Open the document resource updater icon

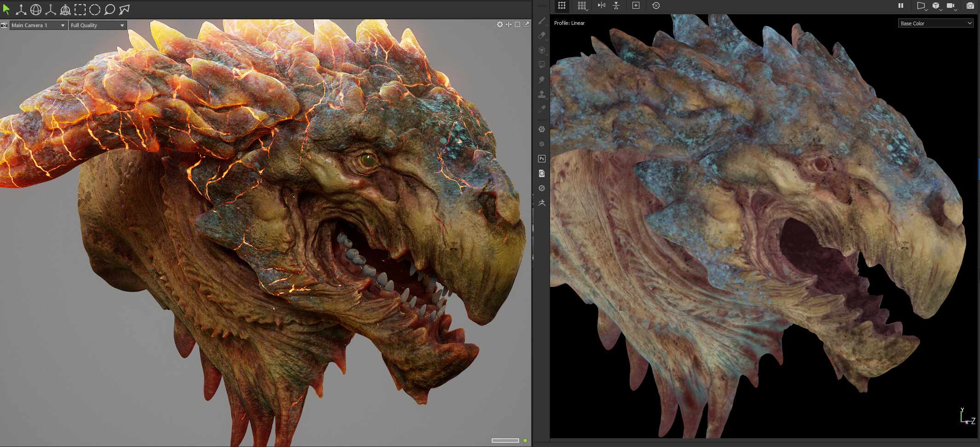(542, 173)
